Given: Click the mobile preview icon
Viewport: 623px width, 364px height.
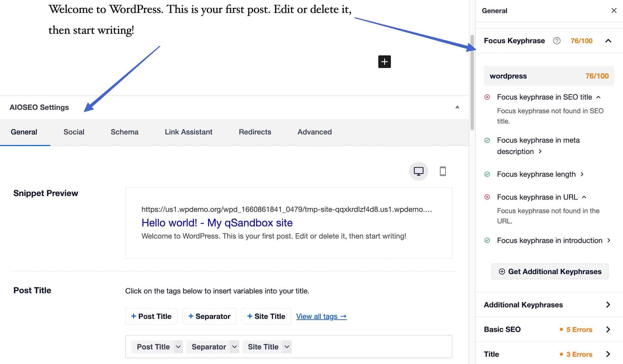Looking at the screenshot, I should (443, 170).
